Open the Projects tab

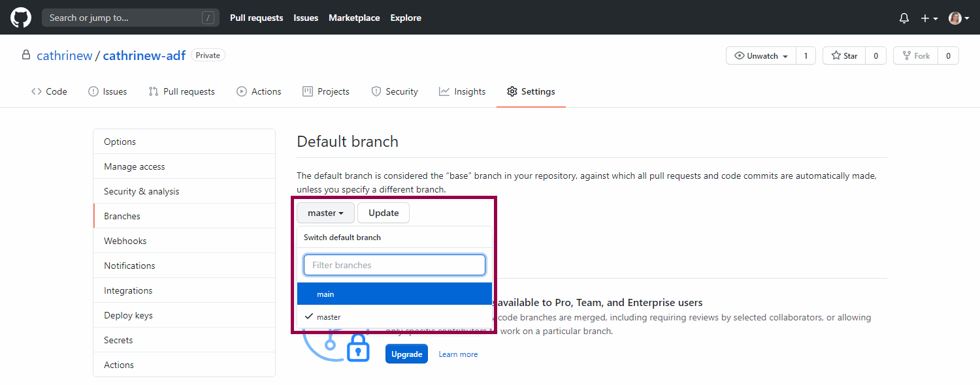[326, 91]
